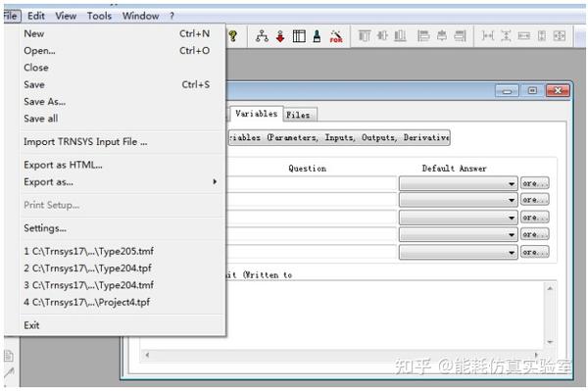Click the align bottom edges icon

pyautogui.click(x=400, y=36)
